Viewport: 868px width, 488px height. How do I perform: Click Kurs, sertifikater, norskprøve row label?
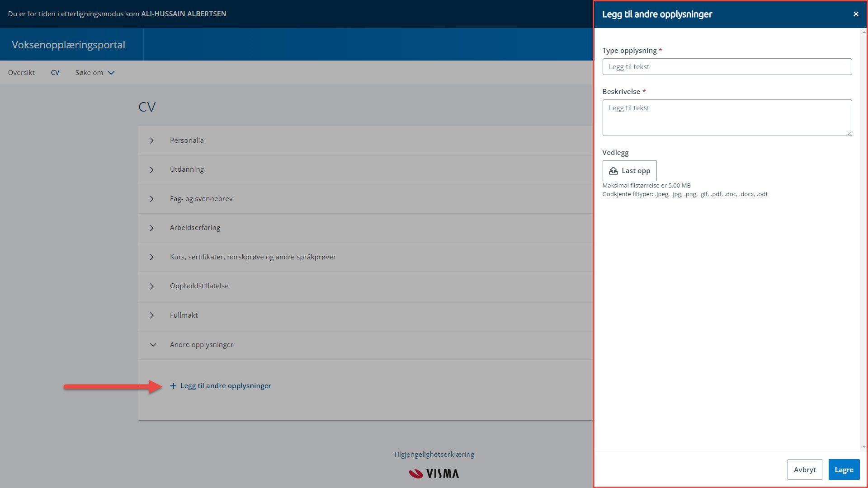tap(253, 257)
